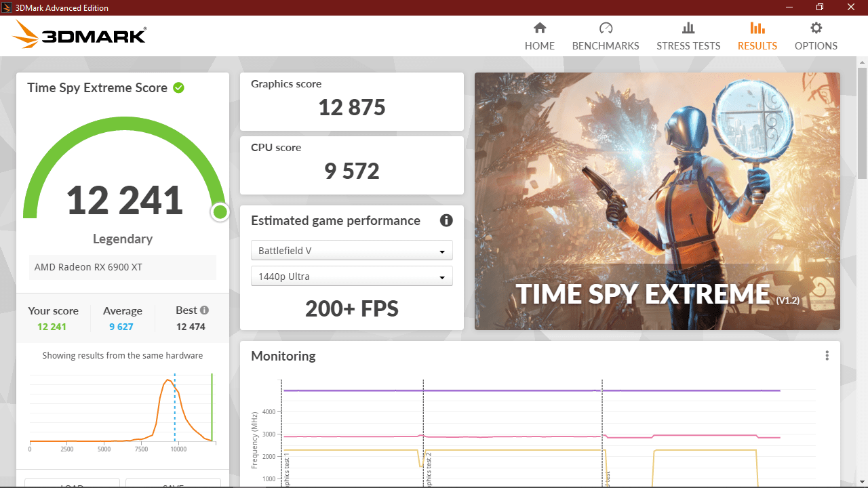
Task: Minimize the 3DMark window
Action: [x=789, y=7]
